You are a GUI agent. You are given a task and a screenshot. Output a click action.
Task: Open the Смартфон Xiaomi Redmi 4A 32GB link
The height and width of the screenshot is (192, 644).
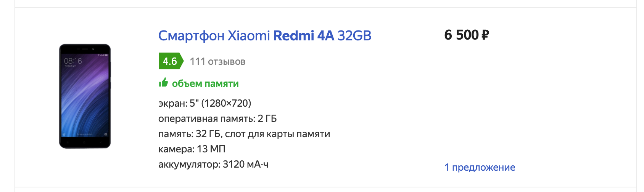264,35
